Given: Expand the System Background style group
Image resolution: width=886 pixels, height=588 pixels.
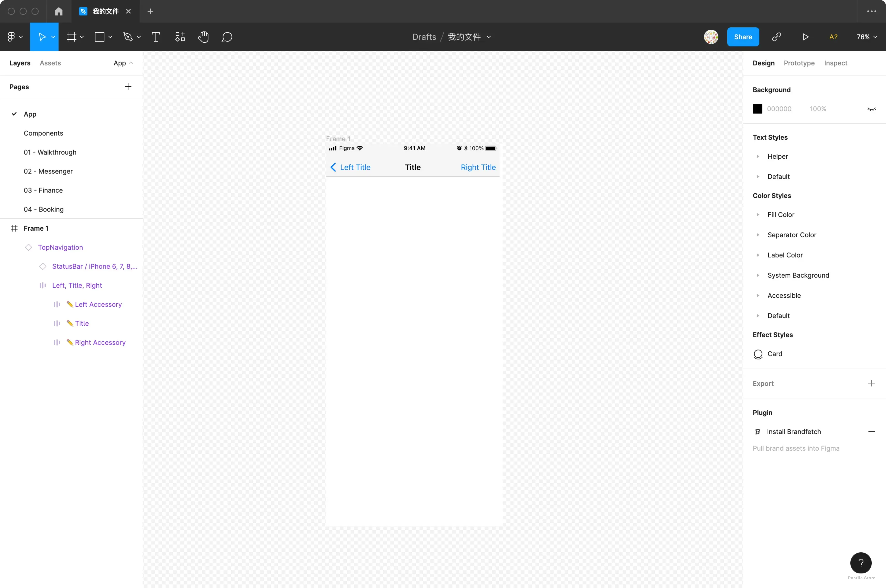Looking at the screenshot, I should point(758,275).
